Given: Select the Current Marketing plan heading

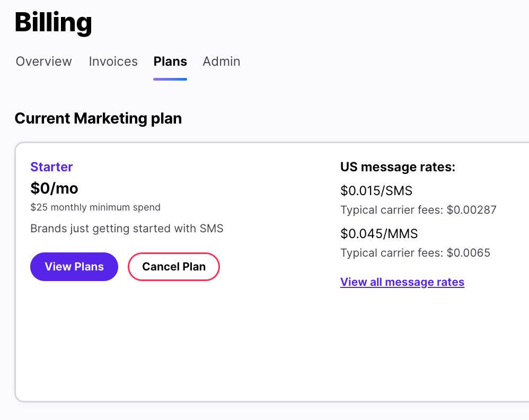Looking at the screenshot, I should (98, 118).
